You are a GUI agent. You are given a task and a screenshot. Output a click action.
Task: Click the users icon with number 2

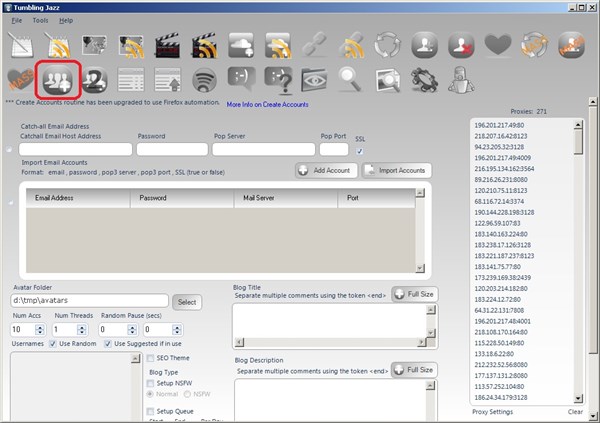click(94, 80)
